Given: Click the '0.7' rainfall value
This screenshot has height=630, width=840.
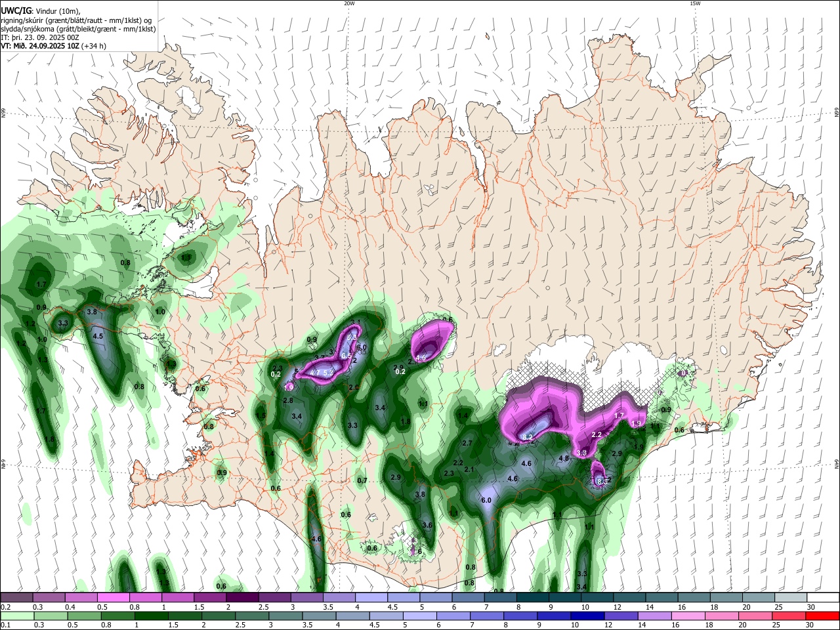Looking at the screenshot, I should point(362,481).
